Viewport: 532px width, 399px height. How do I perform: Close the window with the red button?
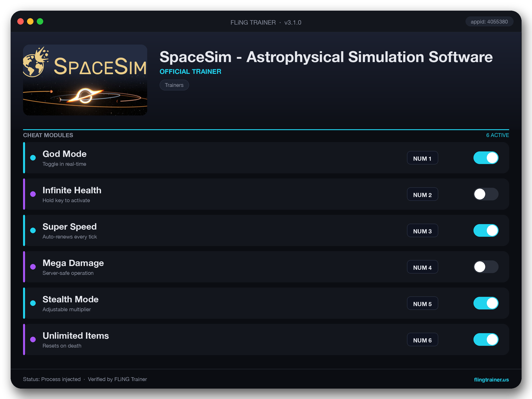21,22
